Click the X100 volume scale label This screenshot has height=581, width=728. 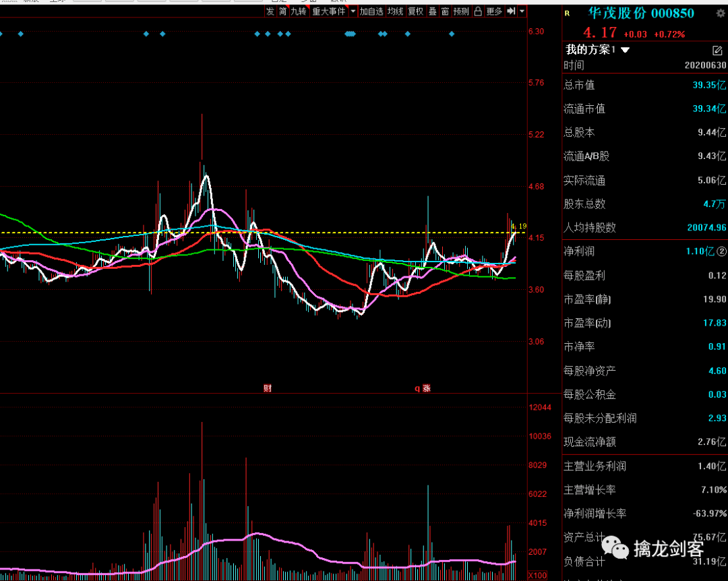[537, 576]
